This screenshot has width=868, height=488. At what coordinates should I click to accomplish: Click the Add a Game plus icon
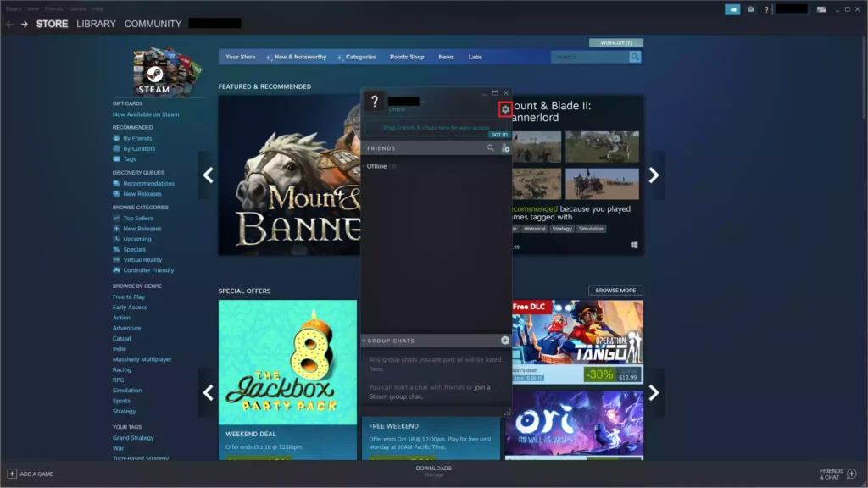[12, 474]
